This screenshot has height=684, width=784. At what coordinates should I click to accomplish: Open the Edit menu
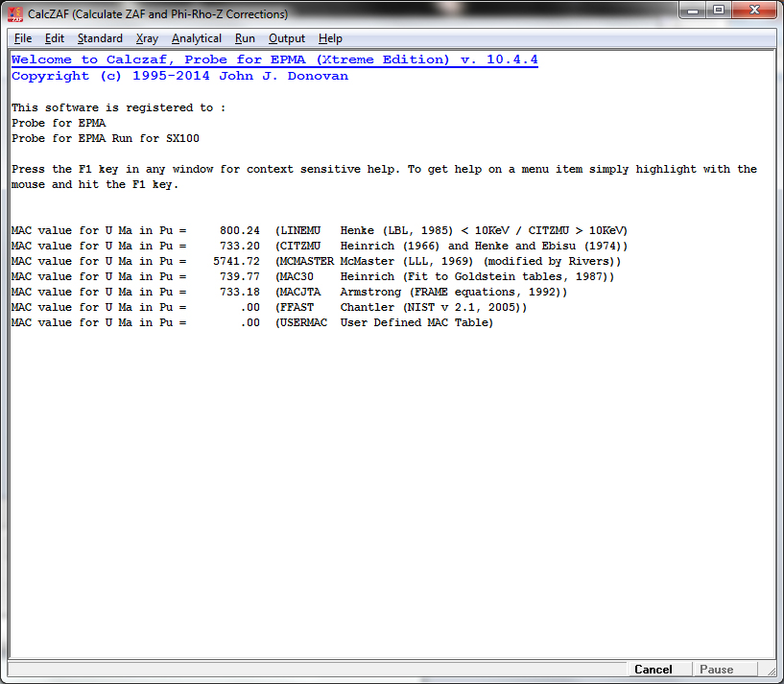(55, 38)
